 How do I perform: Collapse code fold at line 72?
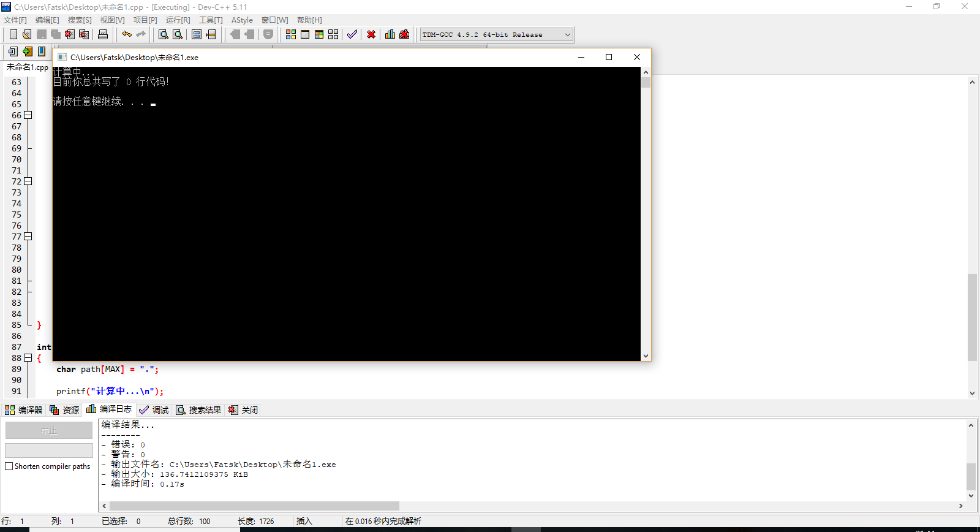pos(28,181)
